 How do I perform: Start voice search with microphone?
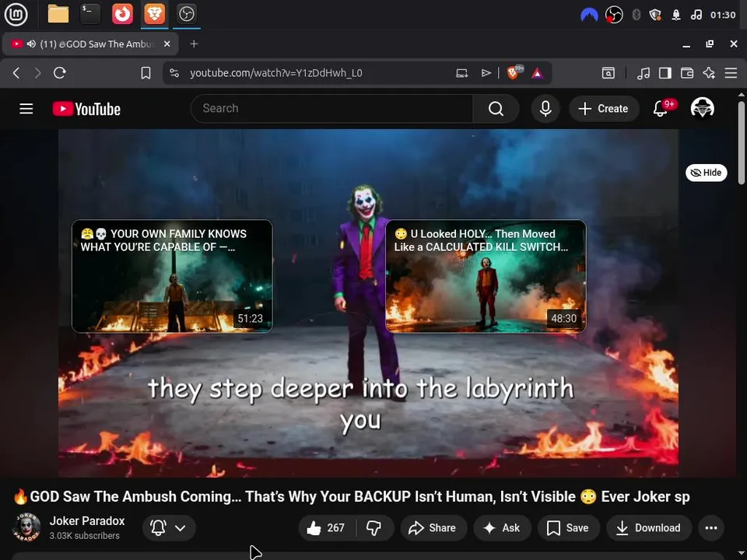point(545,109)
